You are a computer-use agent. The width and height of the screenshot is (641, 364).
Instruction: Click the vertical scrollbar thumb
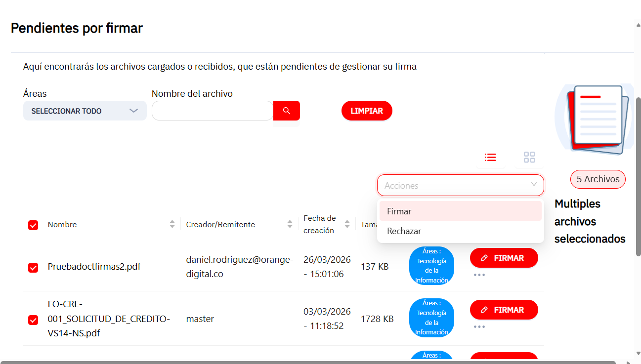[x=638, y=176]
